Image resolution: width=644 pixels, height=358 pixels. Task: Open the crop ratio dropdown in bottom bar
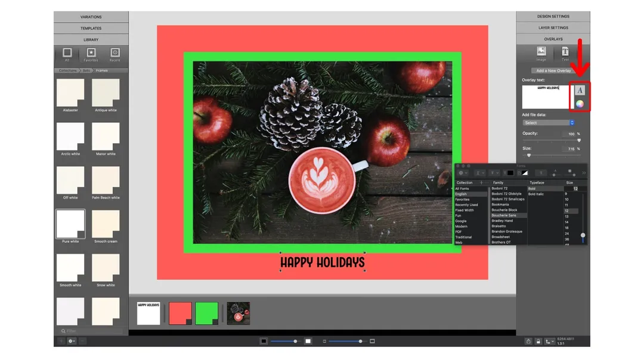click(x=549, y=341)
